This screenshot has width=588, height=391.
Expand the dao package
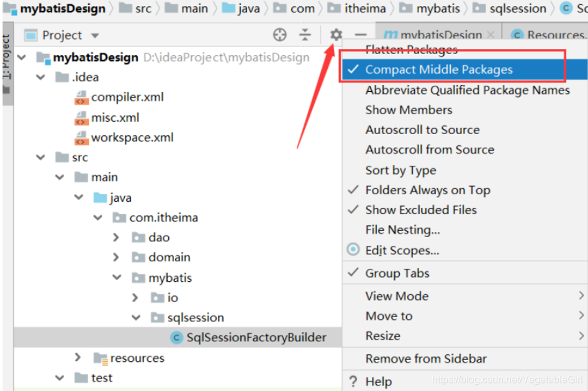click(116, 237)
